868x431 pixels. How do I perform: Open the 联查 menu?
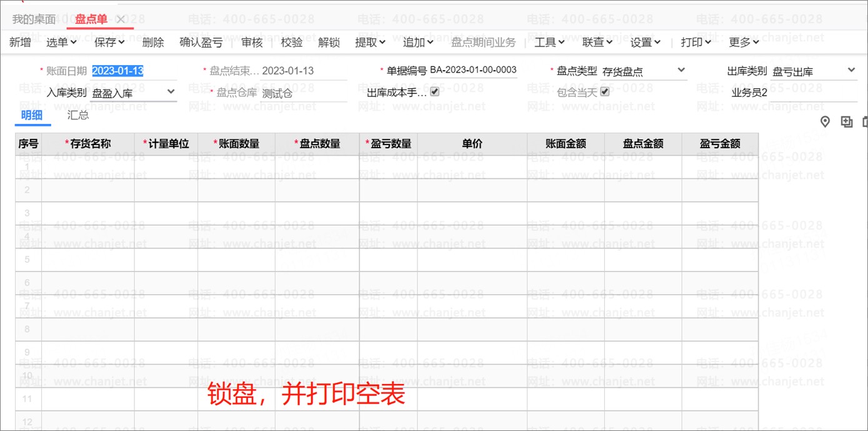[x=597, y=43]
